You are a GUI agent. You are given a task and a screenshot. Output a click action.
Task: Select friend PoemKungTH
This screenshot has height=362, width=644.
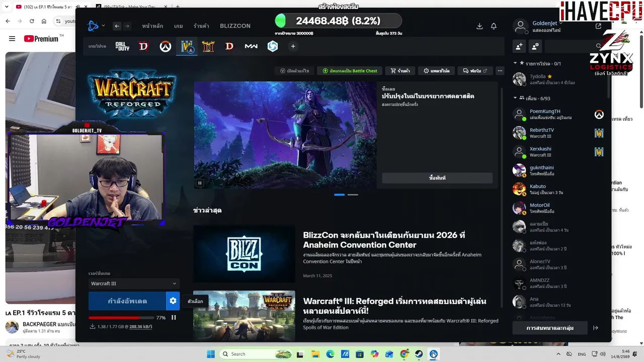pos(558,114)
